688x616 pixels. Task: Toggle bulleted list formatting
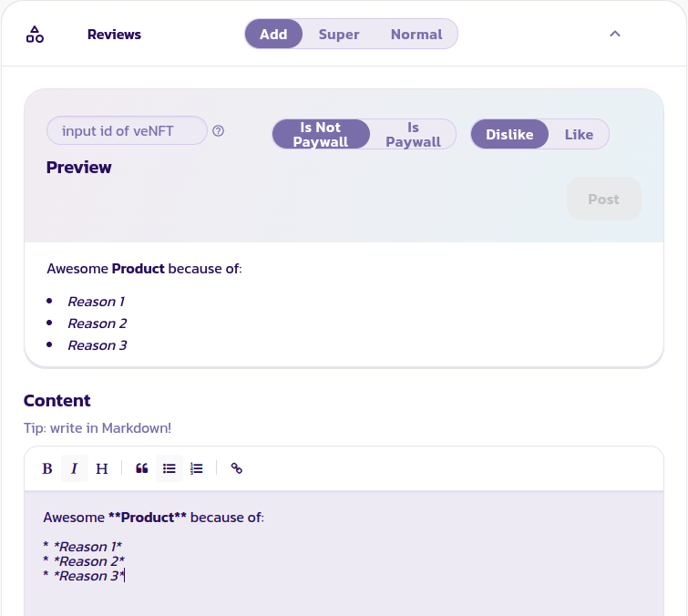169,468
